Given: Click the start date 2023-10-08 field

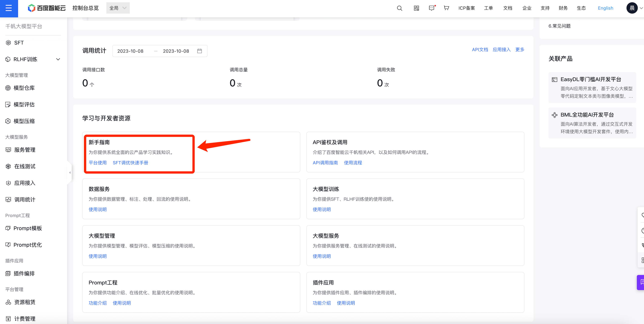Looking at the screenshot, I should coord(130,51).
